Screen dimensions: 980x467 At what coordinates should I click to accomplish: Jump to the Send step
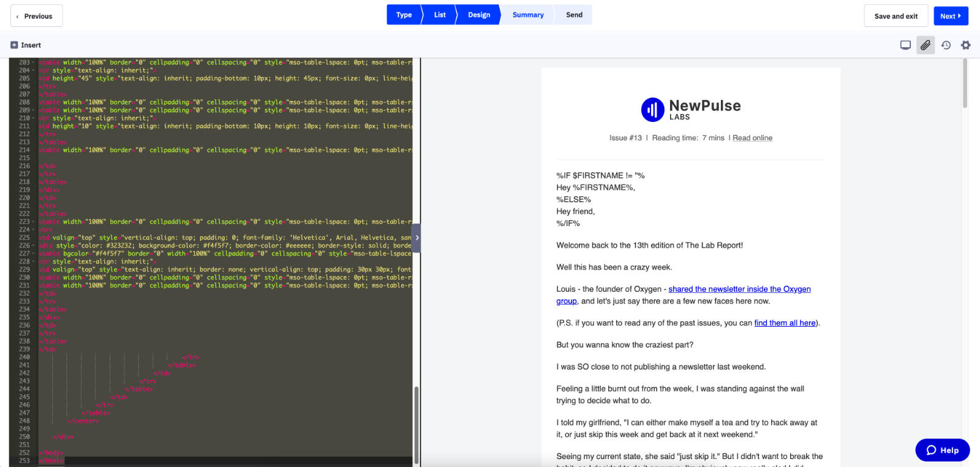pos(574,15)
